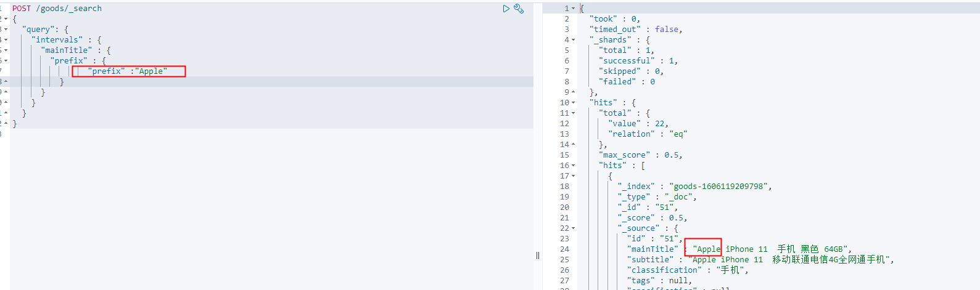The width and height of the screenshot is (980, 290).
Task: Collapse the "prefix" : { block fold arrow
Action: [x=6, y=61]
